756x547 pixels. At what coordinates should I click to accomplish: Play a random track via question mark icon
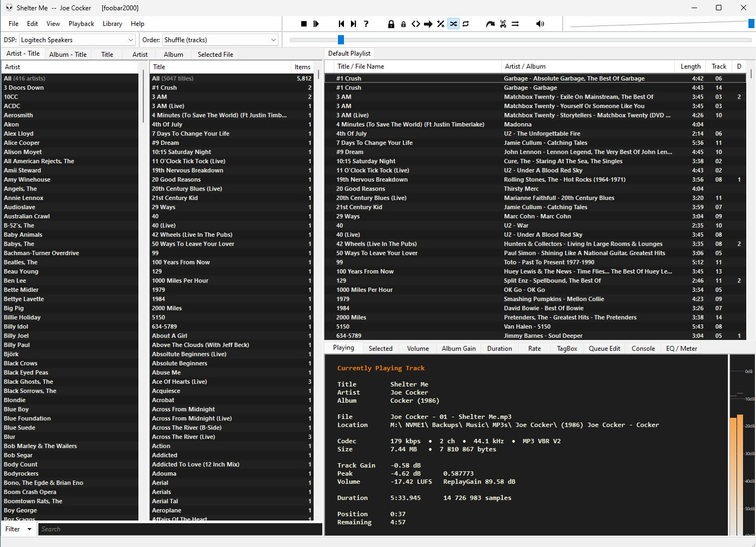pos(366,24)
